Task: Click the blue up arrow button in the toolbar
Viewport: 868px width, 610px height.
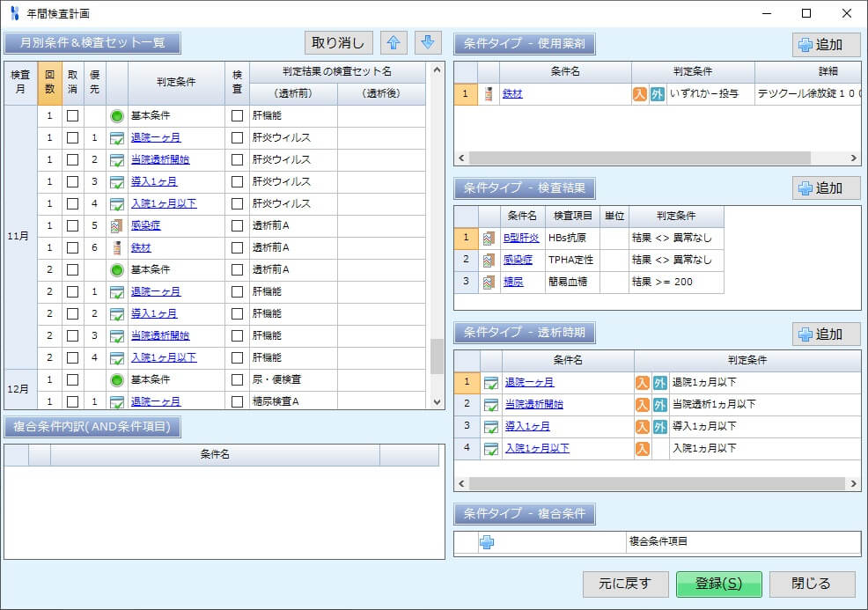Action: [x=395, y=41]
